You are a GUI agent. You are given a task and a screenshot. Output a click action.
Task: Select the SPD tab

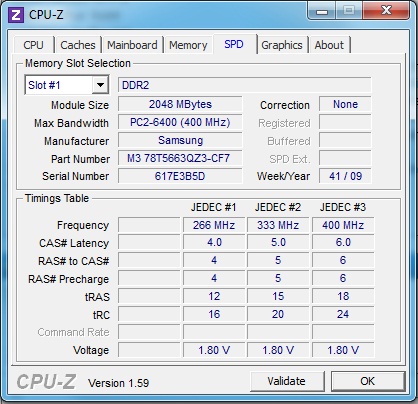pos(234,44)
